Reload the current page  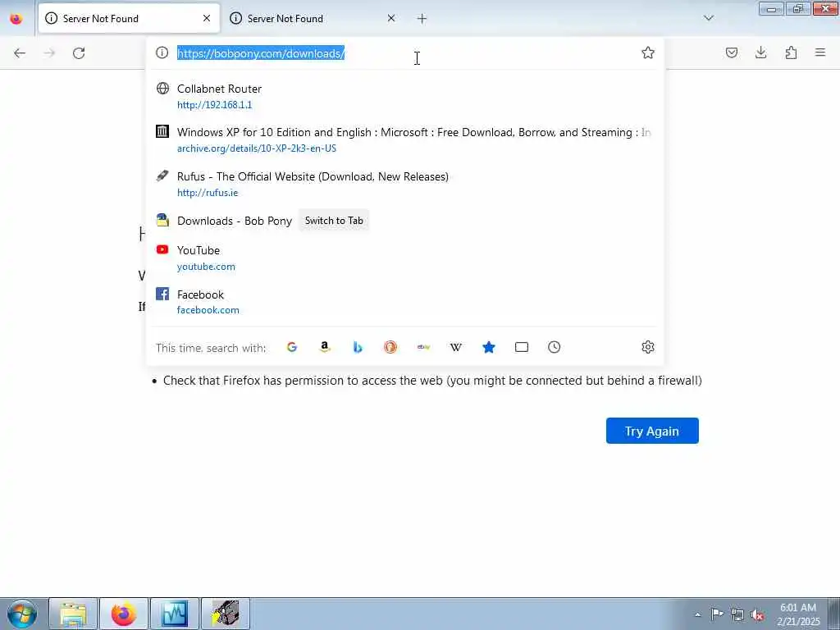pyautogui.click(x=79, y=53)
